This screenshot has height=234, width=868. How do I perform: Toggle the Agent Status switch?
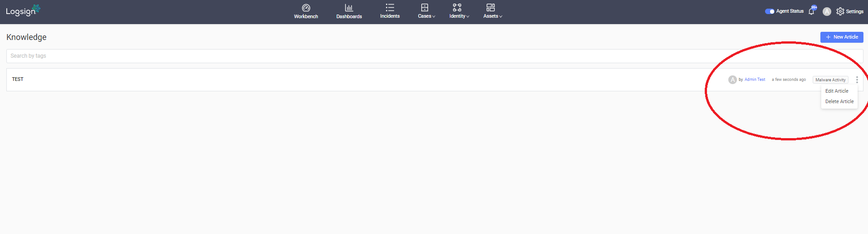pos(770,11)
